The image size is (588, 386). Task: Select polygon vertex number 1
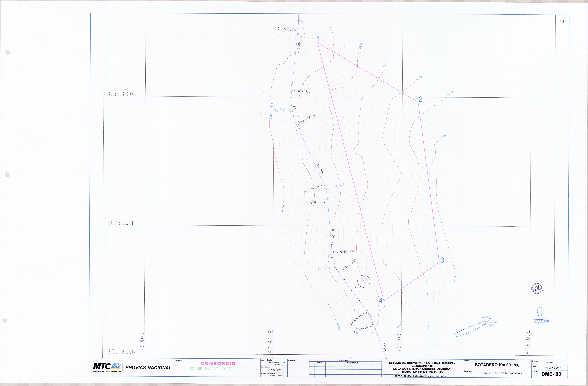pos(318,39)
